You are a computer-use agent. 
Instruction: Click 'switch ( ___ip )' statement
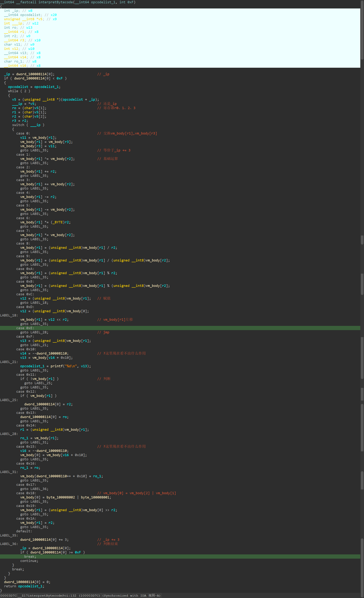[x=28, y=125]
